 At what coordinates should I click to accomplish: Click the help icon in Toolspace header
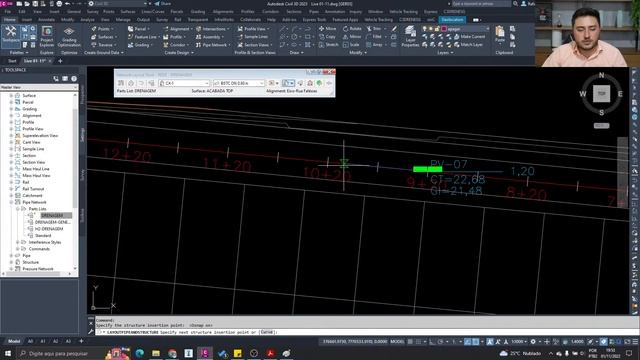point(74,78)
